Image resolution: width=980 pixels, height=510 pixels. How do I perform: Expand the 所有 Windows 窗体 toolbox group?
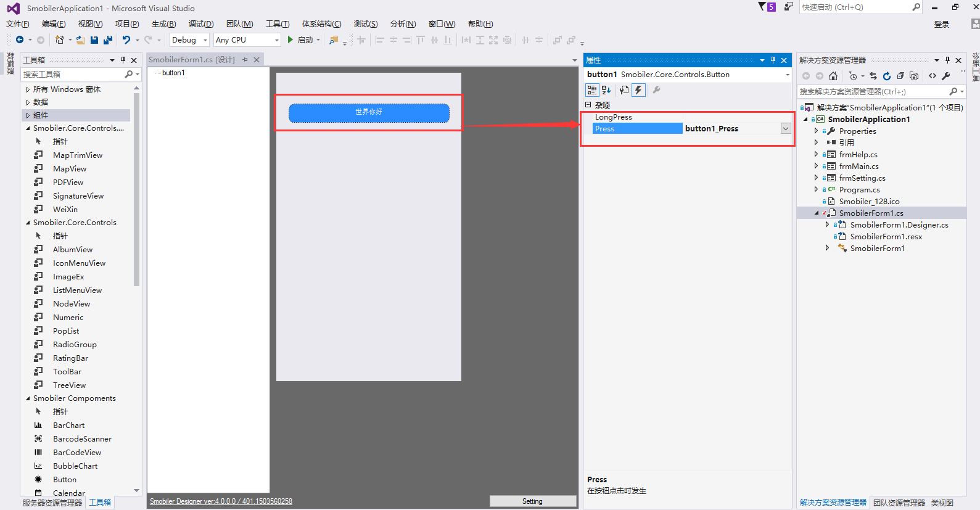tap(28, 89)
